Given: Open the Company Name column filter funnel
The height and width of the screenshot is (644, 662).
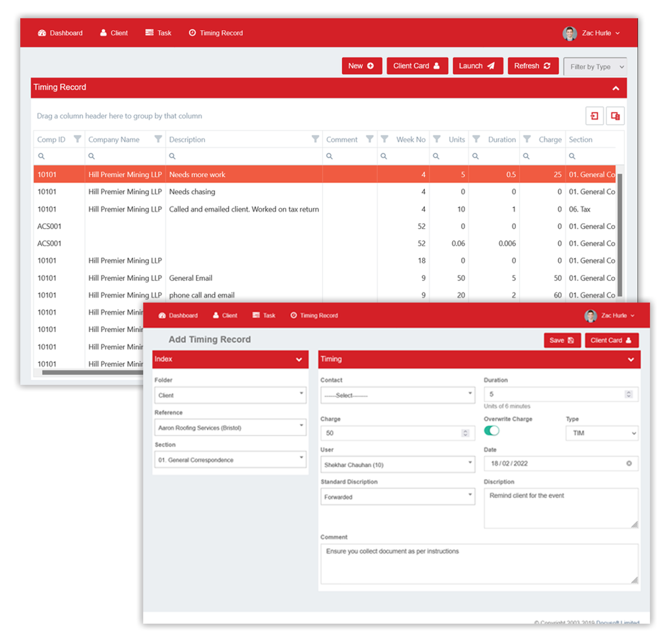Looking at the screenshot, I should pos(158,139).
